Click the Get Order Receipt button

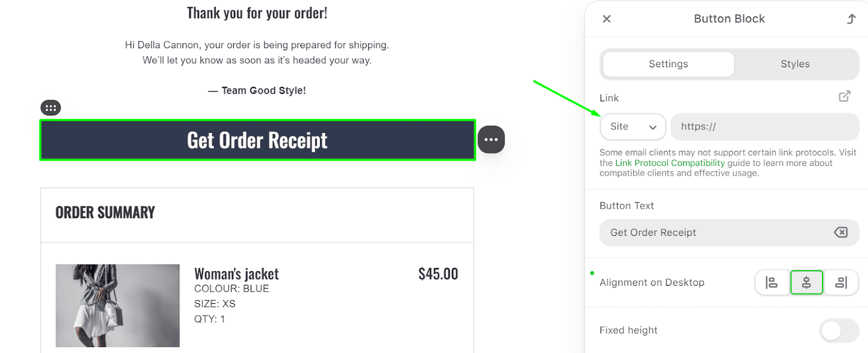[x=257, y=140]
